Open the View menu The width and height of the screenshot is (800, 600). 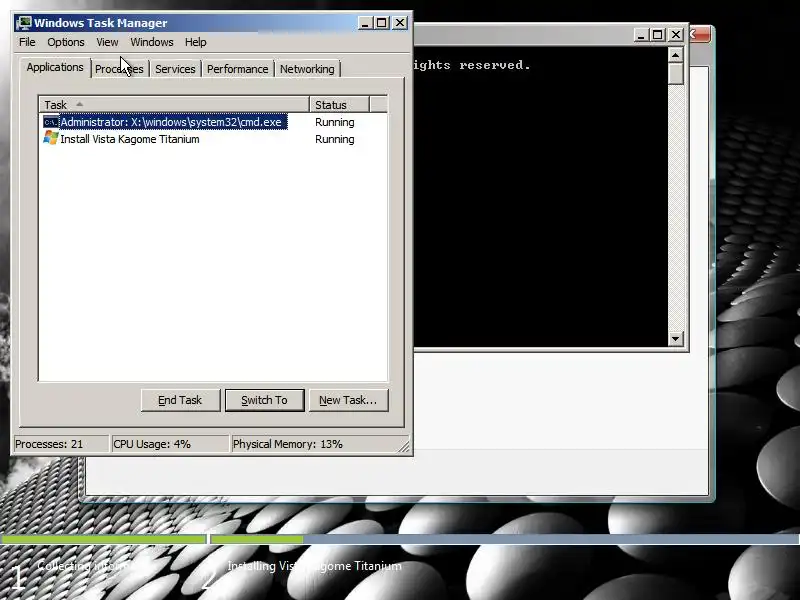tap(107, 42)
